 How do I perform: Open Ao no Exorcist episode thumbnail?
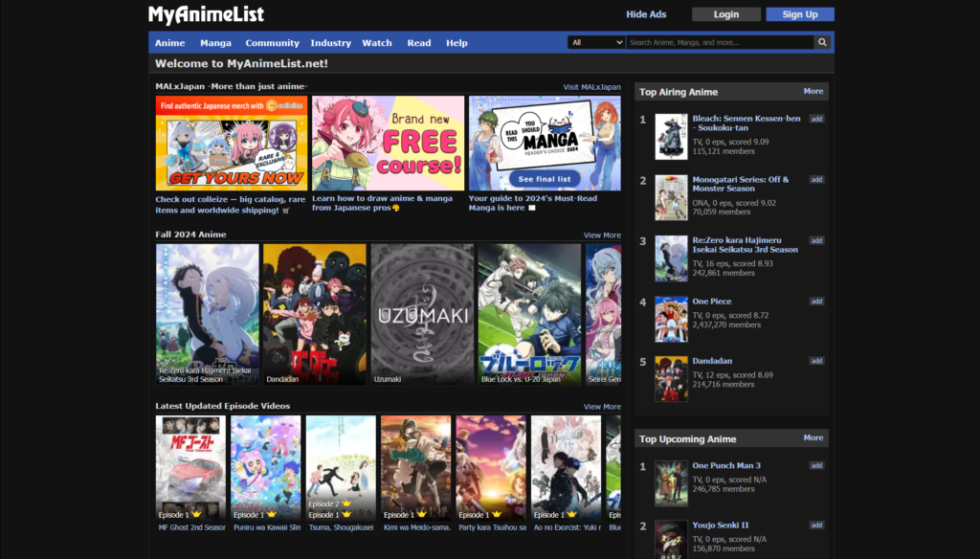click(566, 468)
